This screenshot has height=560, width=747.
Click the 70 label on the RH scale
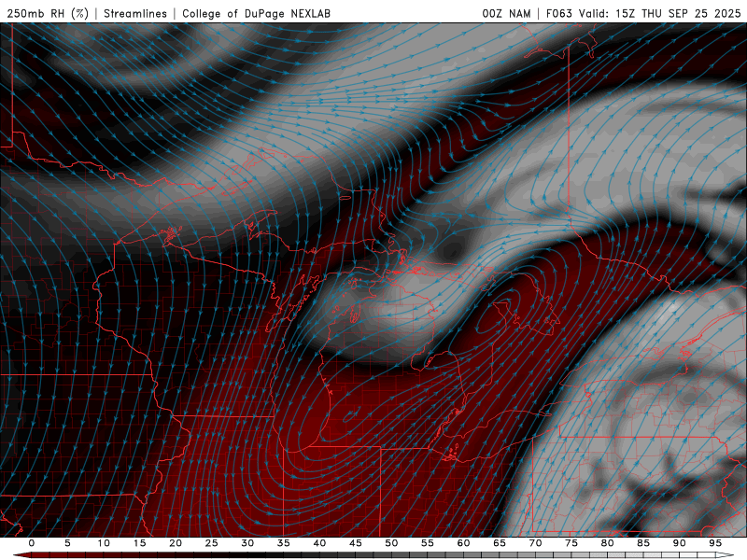pos(535,543)
